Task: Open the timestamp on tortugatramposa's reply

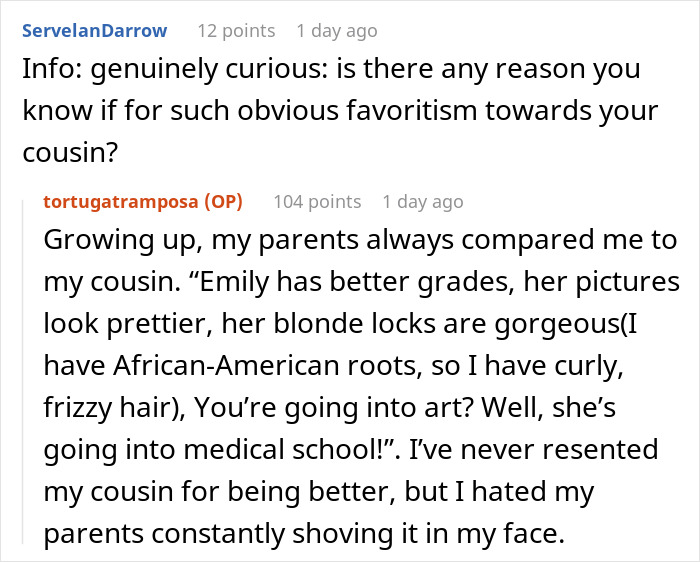Action: pyautogui.click(x=423, y=202)
